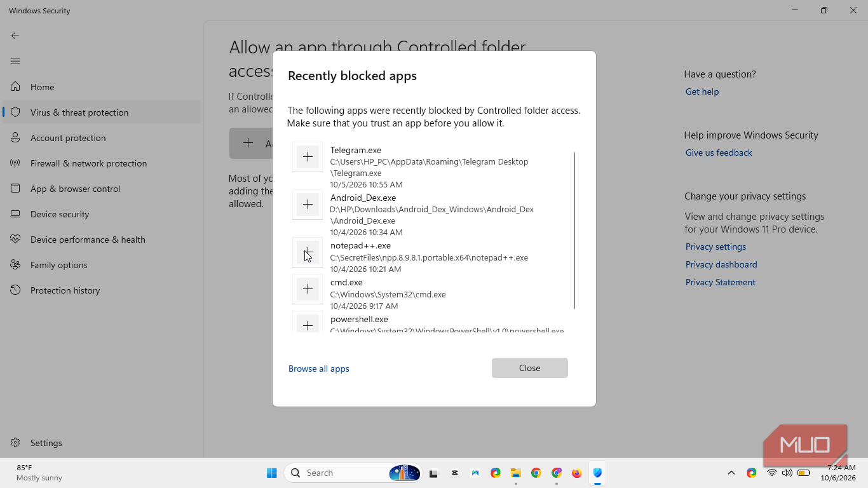Click the Browse all apps link
This screenshot has height=488, width=868.
pyautogui.click(x=319, y=369)
